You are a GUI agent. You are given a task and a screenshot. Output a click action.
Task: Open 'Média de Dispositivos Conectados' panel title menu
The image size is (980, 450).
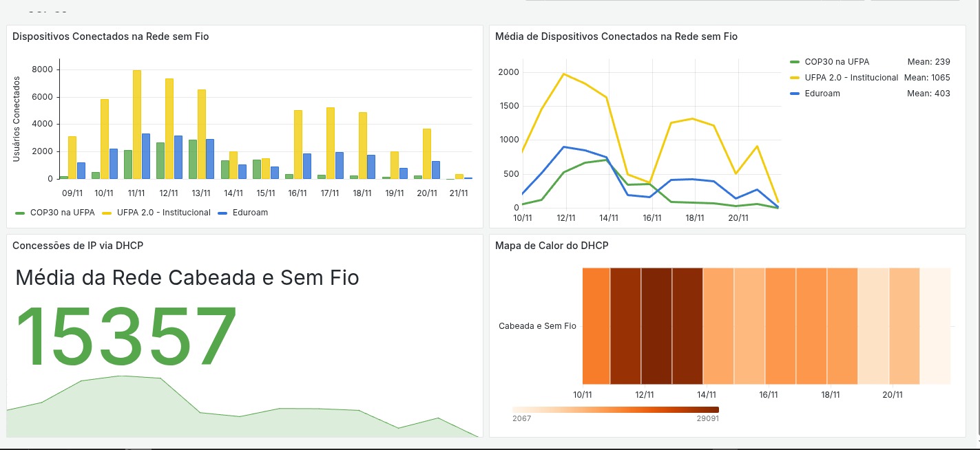[616, 37]
